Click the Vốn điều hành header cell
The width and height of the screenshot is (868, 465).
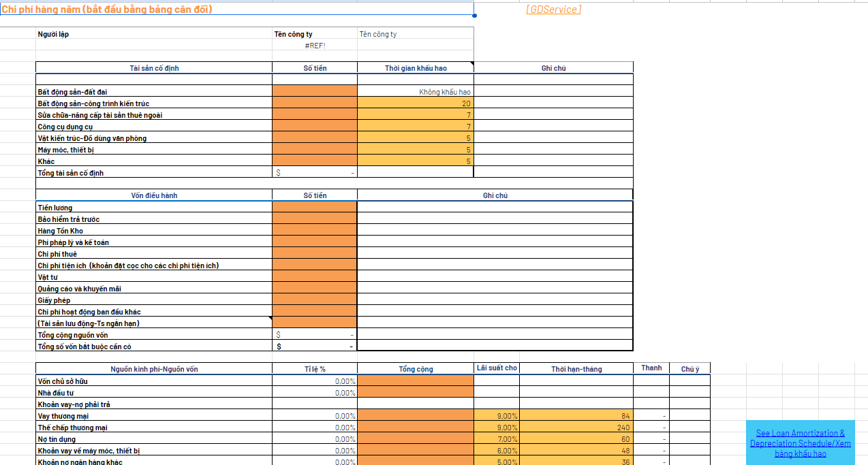pos(154,195)
